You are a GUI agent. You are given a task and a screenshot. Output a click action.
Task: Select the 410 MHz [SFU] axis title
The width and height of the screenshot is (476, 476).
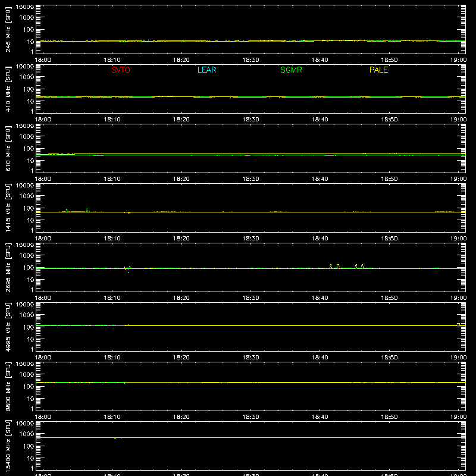click(8, 89)
